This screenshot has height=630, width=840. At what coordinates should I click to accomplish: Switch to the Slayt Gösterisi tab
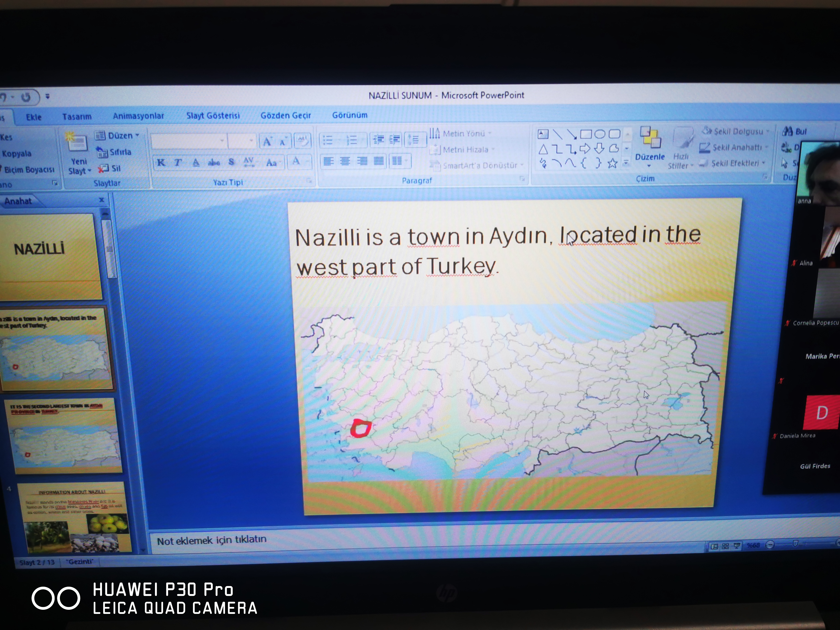tap(213, 115)
